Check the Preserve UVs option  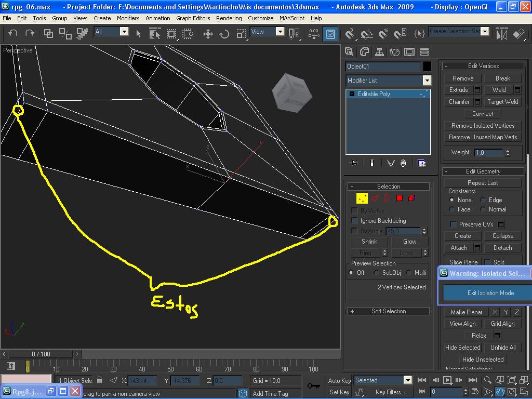[x=453, y=224]
